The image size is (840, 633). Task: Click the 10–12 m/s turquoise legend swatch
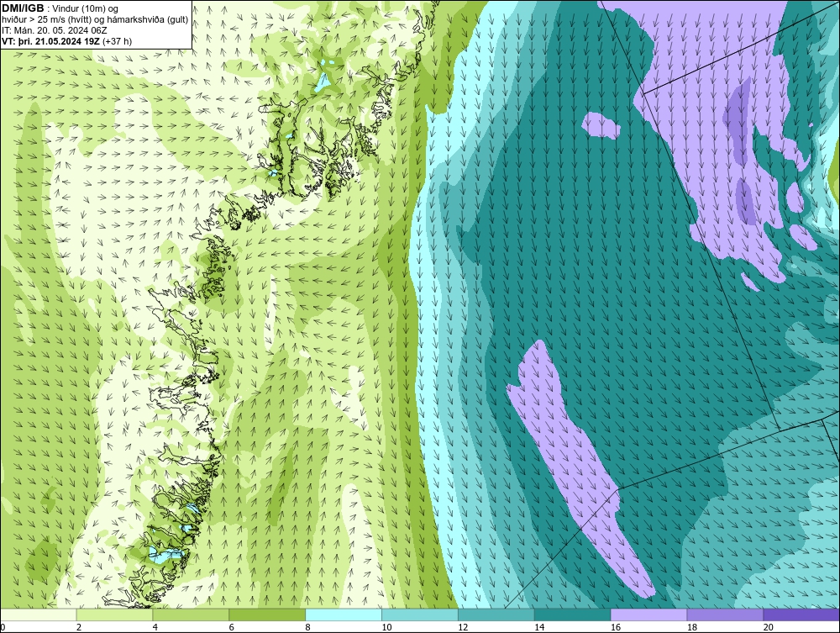(420, 615)
